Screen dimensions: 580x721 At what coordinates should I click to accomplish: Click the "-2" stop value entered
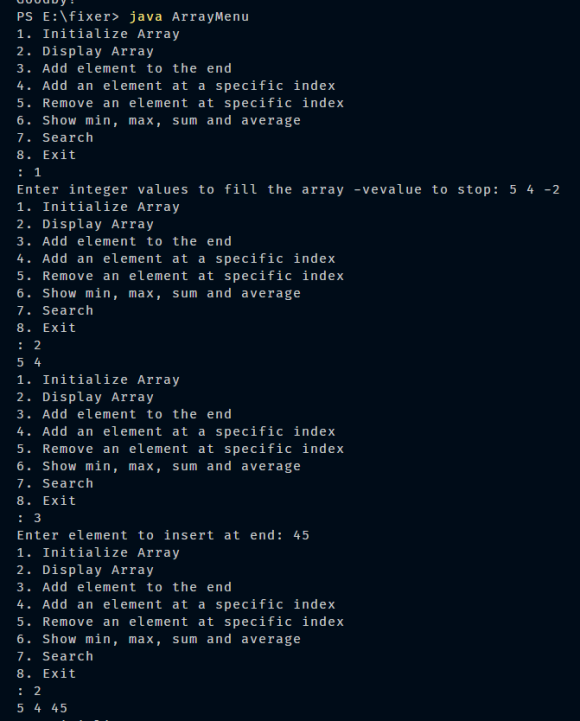click(x=551, y=189)
